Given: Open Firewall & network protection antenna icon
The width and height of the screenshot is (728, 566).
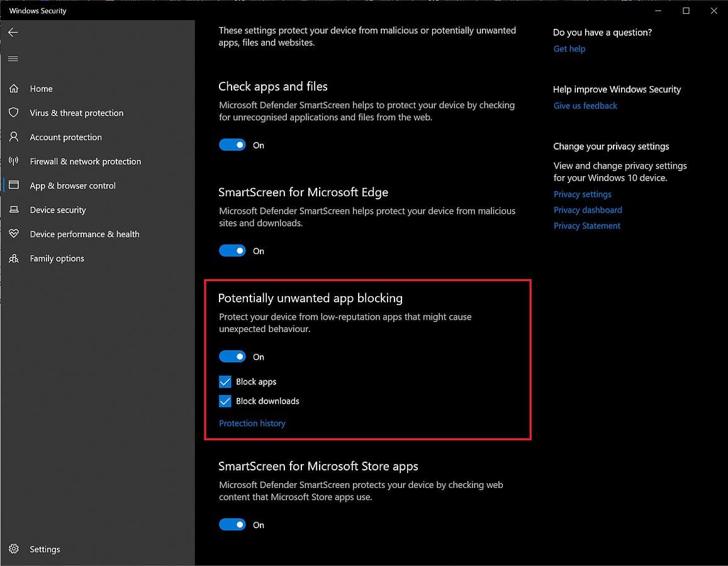Looking at the screenshot, I should click(x=14, y=162).
